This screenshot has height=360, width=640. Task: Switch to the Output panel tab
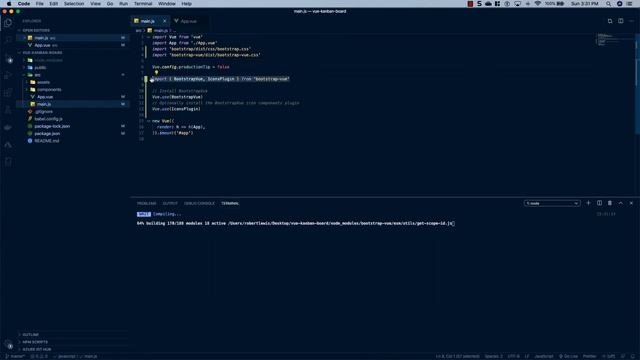(x=170, y=203)
